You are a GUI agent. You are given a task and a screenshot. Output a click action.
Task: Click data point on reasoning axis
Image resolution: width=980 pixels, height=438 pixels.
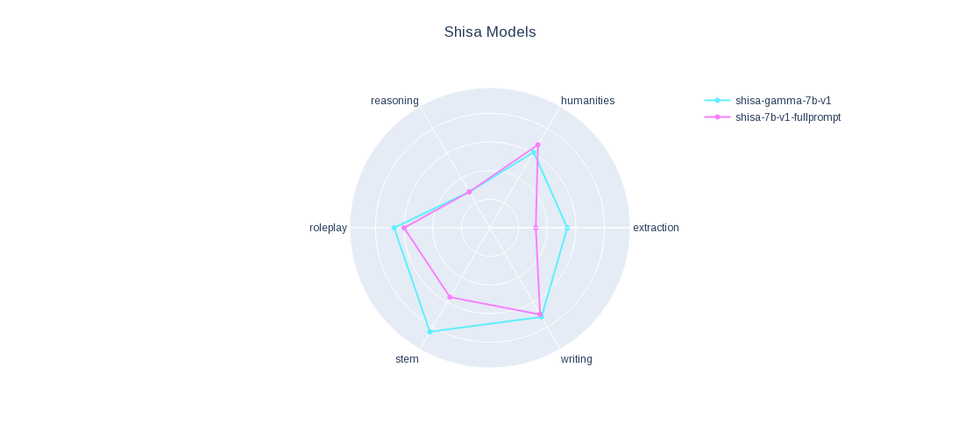(469, 192)
